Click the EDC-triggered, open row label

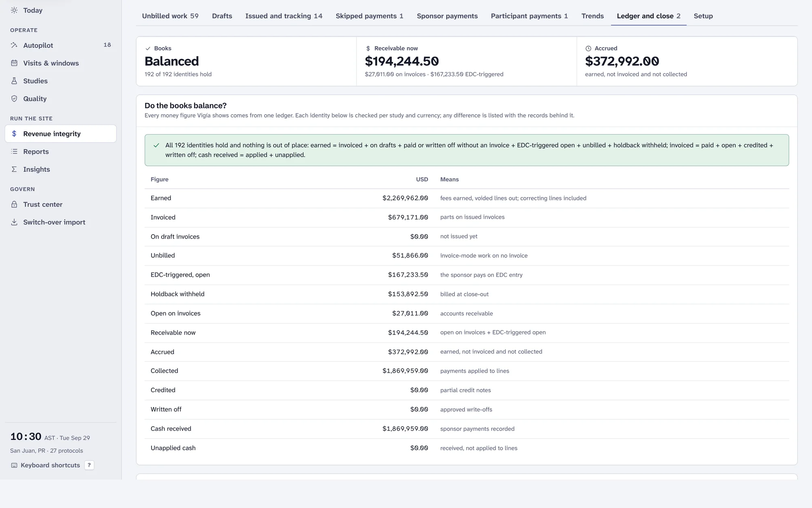coord(180,275)
